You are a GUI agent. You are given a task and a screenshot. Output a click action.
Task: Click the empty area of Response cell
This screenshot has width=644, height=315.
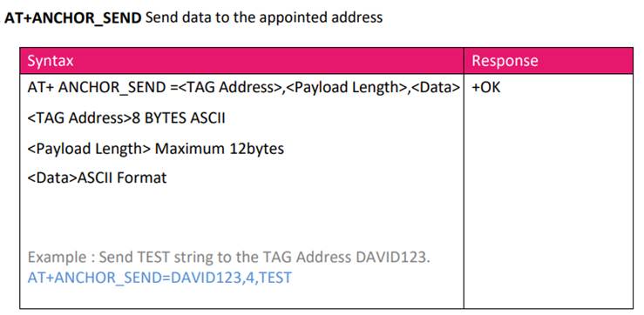(x=548, y=197)
